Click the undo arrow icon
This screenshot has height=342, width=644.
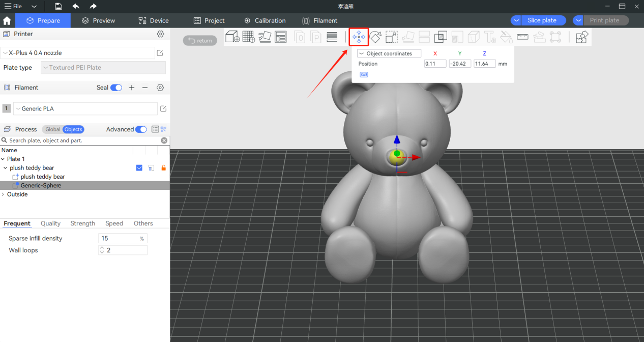[76, 6]
